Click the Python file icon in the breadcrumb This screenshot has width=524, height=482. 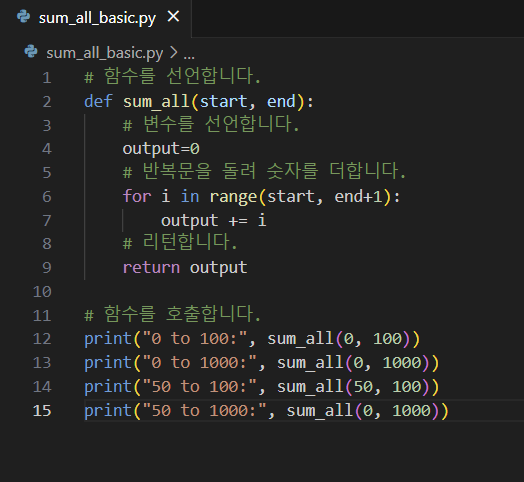[x=31, y=52]
